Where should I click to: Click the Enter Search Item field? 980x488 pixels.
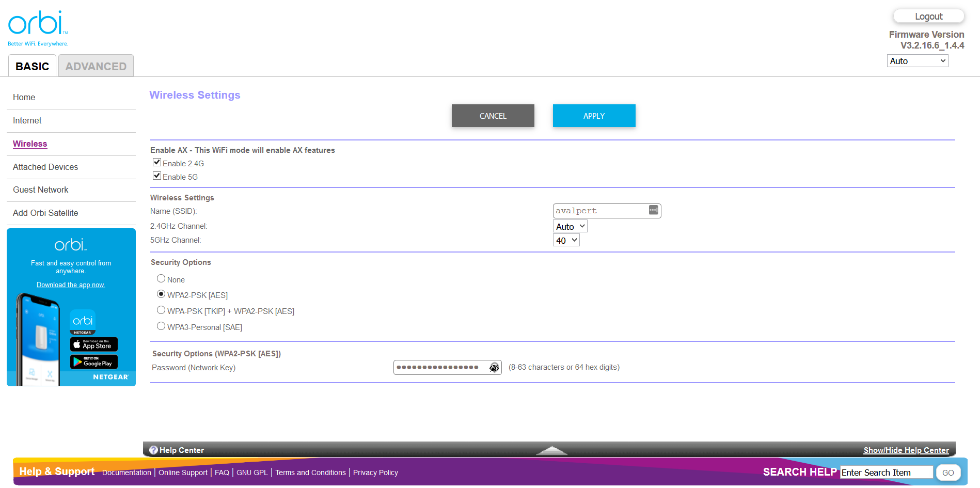886,473
